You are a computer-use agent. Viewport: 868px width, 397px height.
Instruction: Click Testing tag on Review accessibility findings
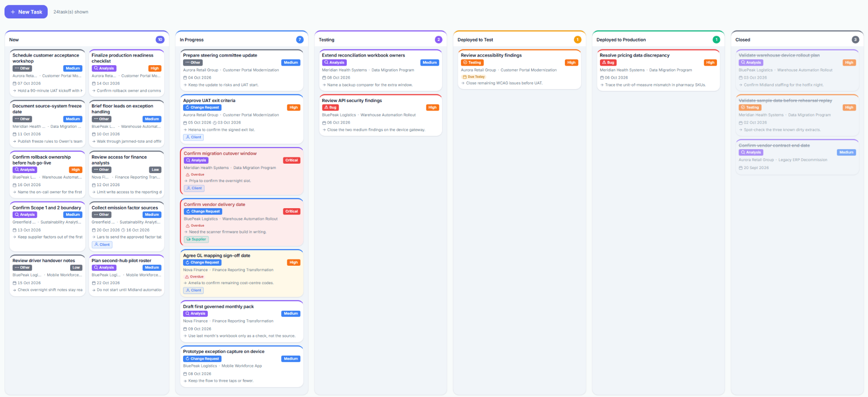(472, 62)
